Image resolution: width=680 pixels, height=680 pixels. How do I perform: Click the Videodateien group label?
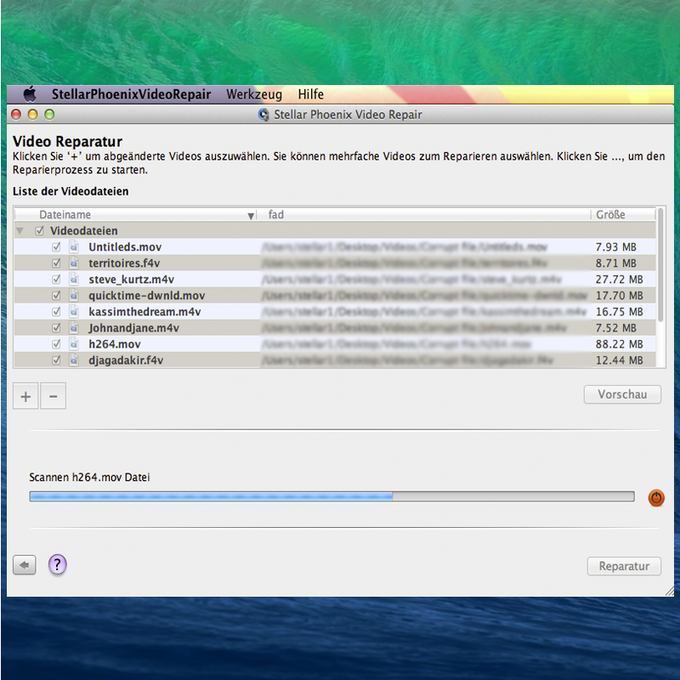point(84,231)
